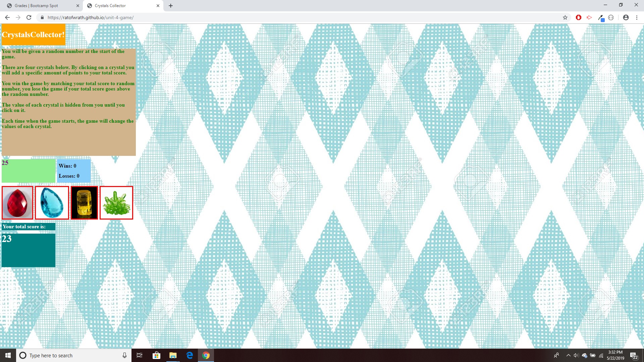This screenshot has width=644, height=362.
Task: Click OneDrive cloud tray icon
Action: pos(585,355)
